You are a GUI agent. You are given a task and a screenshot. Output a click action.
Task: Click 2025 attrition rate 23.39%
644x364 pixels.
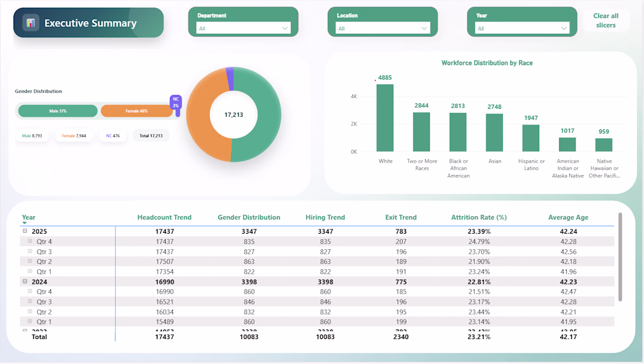point(479,231)
